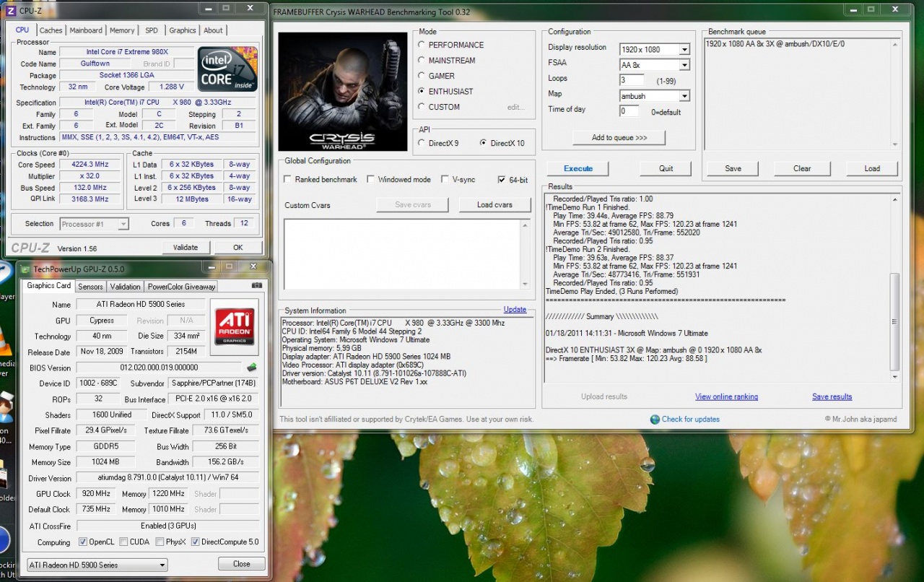Choose DirectX 10 API option
Image resolution: width=924 pixels, height=582 pixels.
click(x=484, y=143)
